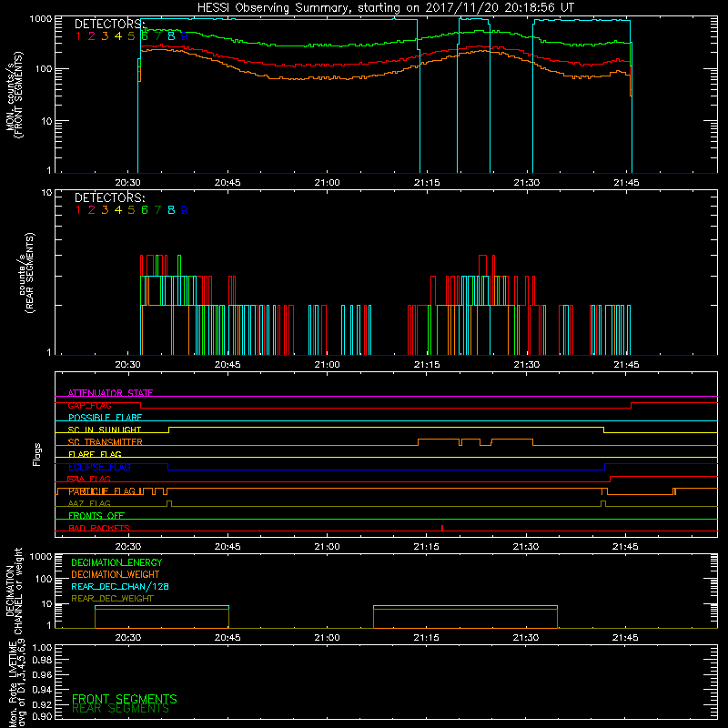This screenshot has width=728, height=728.
Task: Select detector 3 in the front-segments legend
Action: coord(105,35)
